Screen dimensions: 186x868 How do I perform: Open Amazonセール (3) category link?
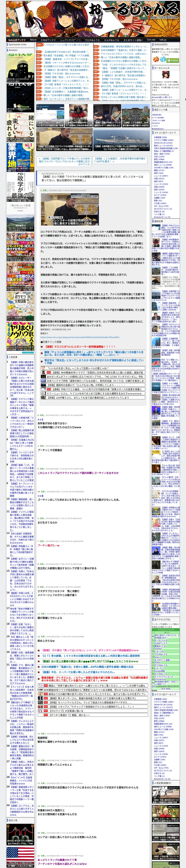(x=162, y=217)
